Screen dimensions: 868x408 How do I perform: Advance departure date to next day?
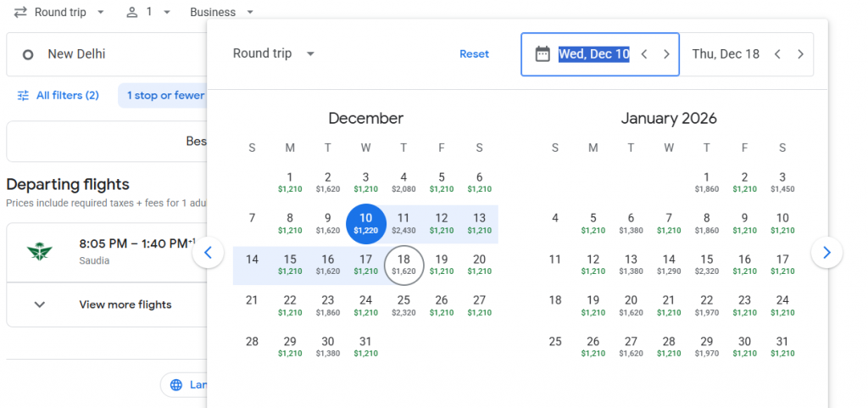coord(666,53)
